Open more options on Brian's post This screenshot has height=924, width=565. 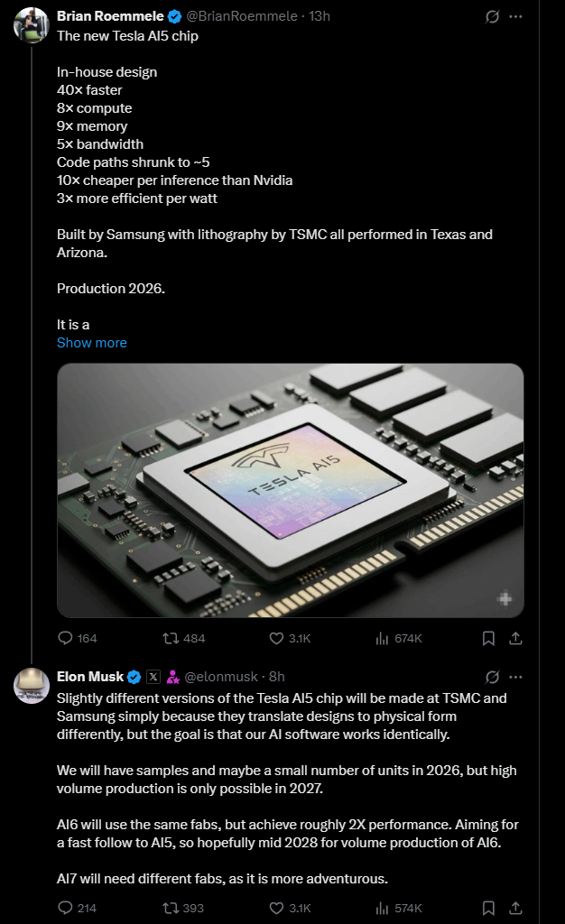click(515, 16)
